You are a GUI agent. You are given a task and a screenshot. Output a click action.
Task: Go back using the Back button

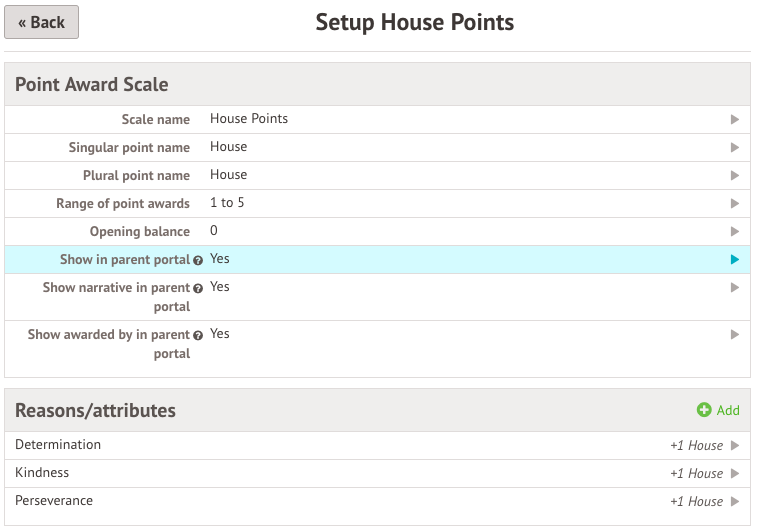point(41,22)
